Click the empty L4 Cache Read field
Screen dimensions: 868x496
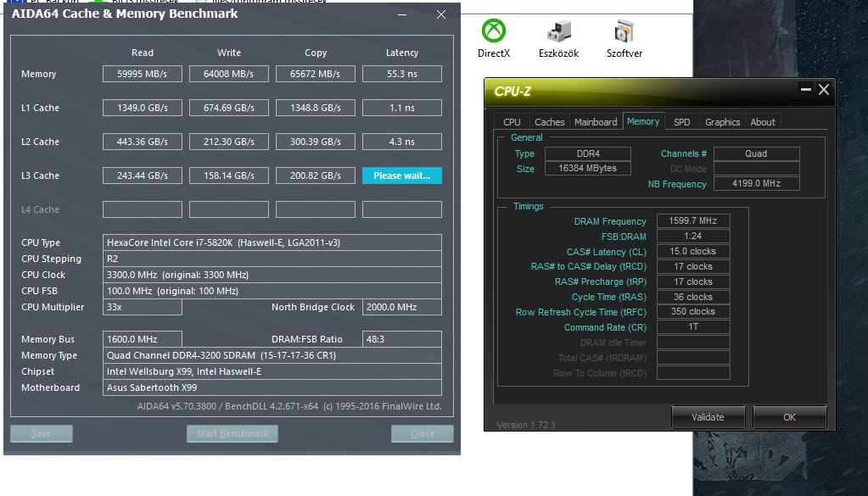pyautogui.click(x=143, y=209)
